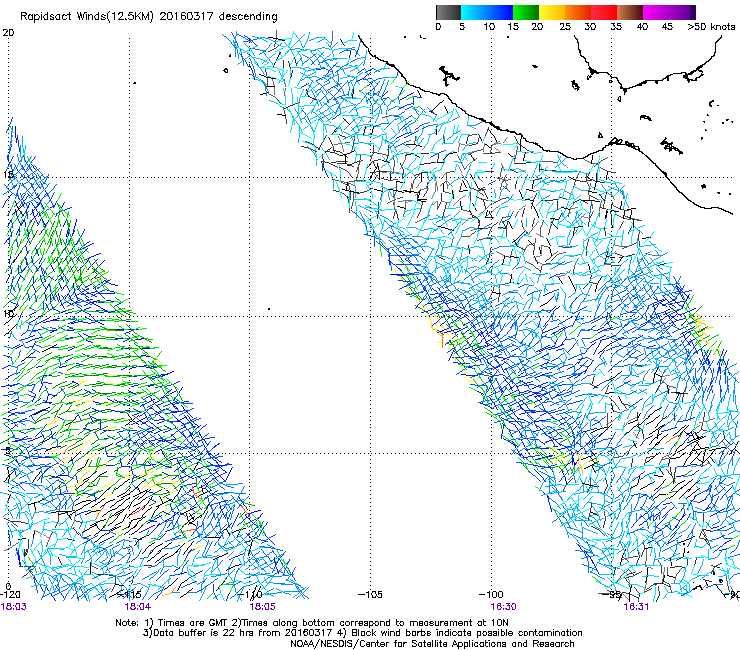Click the purple time label '18:05'
This screenshot has height=650, width=740.
pos(262,607)
